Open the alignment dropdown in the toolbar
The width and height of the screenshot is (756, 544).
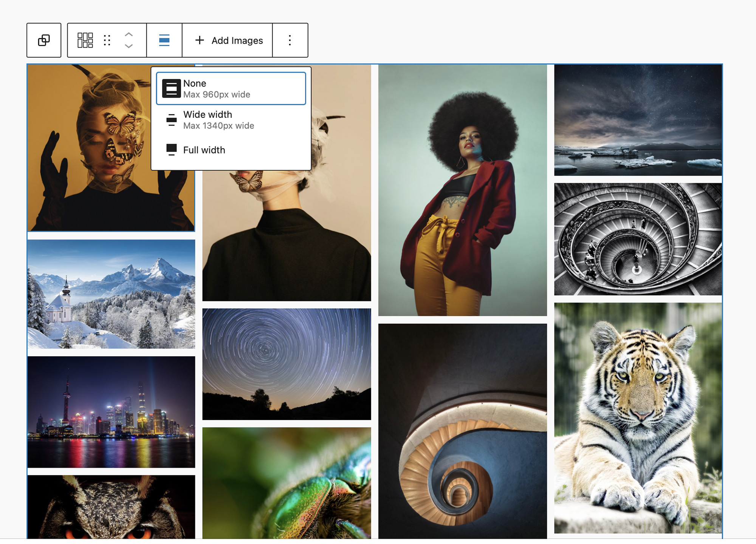coord(164,40)
